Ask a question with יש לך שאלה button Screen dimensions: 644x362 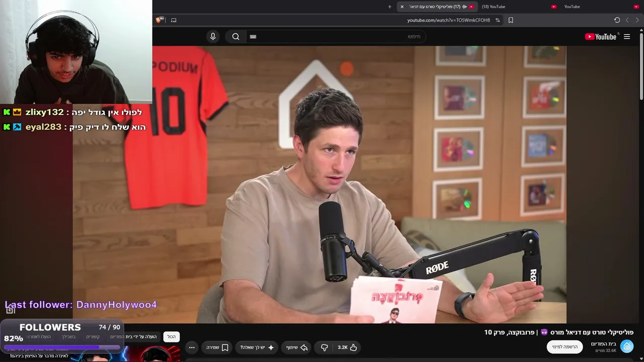pyautogui.click(x=257, y=347)
